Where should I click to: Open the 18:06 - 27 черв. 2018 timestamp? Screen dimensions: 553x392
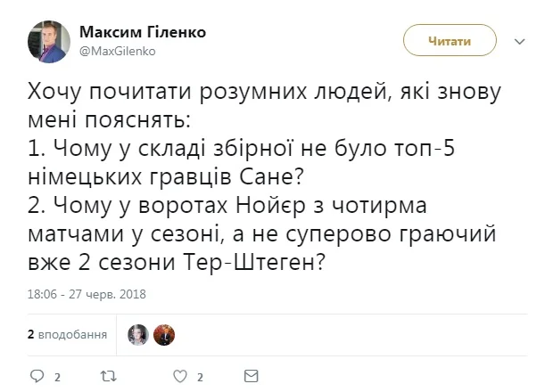click(87, 294)
